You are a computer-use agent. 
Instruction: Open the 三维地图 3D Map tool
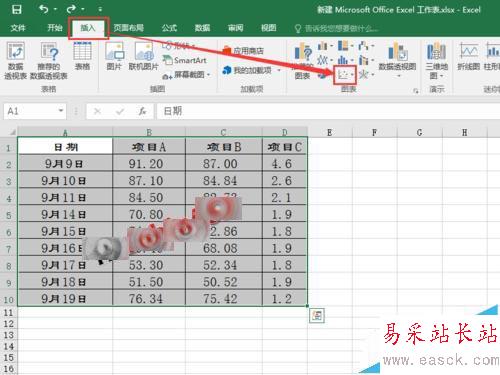[436, 61]
